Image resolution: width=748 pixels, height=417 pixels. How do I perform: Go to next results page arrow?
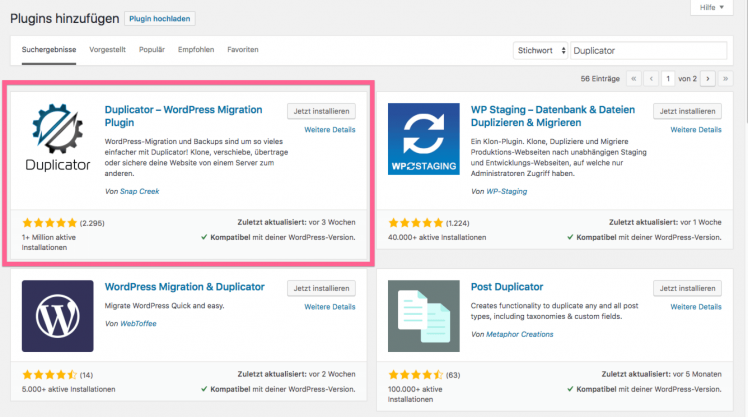click(x=708, y=79)
